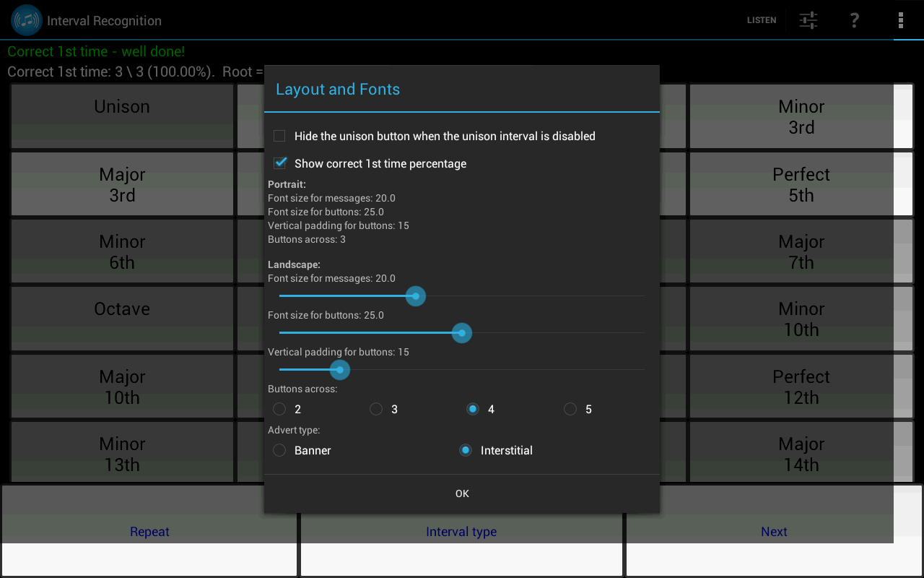Click the 'Advert type:' label
This screenshot has height=578, width=924.
click(x=294, y=430)
